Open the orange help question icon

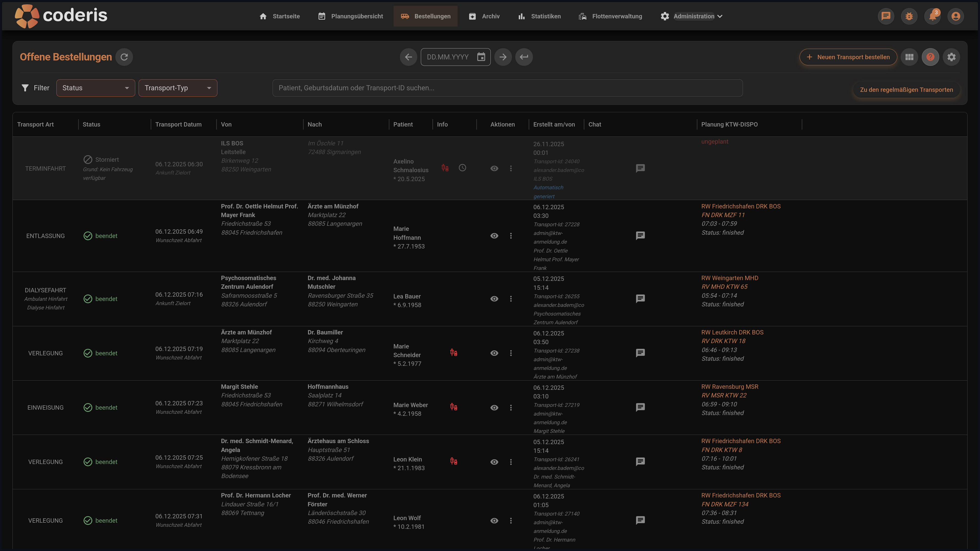coord(930,57)
